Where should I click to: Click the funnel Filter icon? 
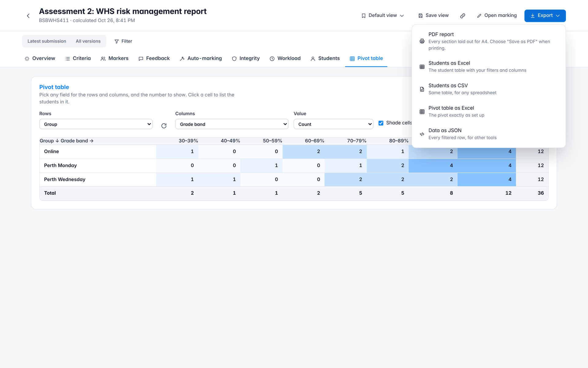coord(117,41)
